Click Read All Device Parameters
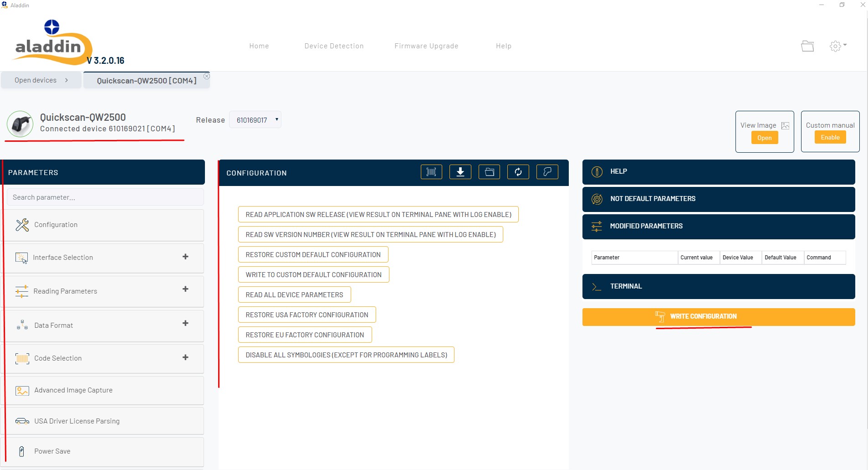Image resolution: width=868 pixels, height=470 pixels. click(295, 295)
